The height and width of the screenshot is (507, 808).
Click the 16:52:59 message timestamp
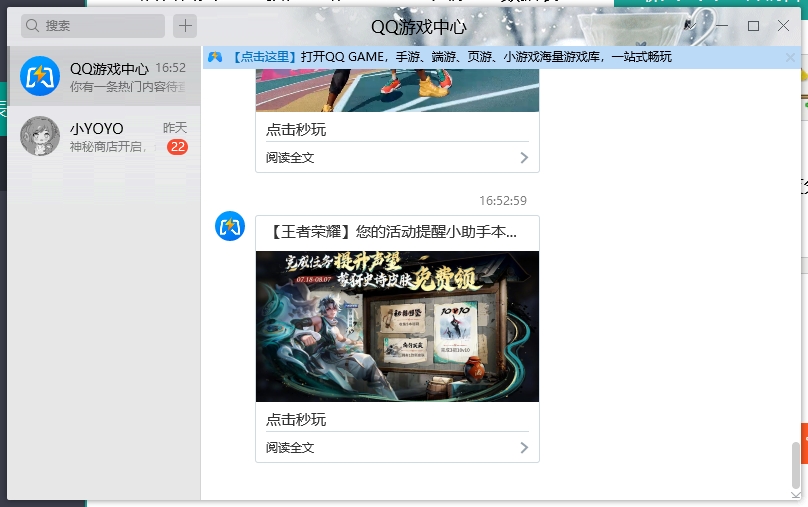(503, 201)
